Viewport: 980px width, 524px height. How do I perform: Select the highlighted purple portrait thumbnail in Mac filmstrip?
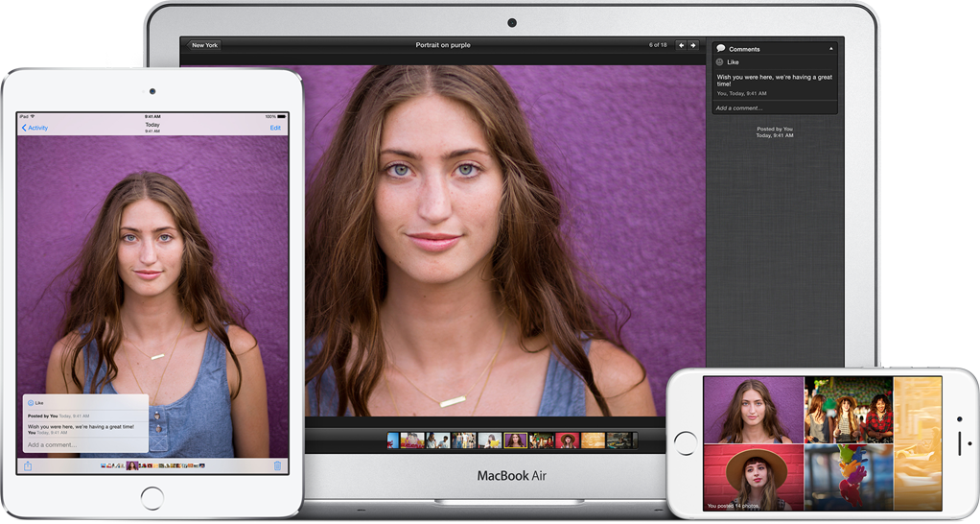pos(515,441)
